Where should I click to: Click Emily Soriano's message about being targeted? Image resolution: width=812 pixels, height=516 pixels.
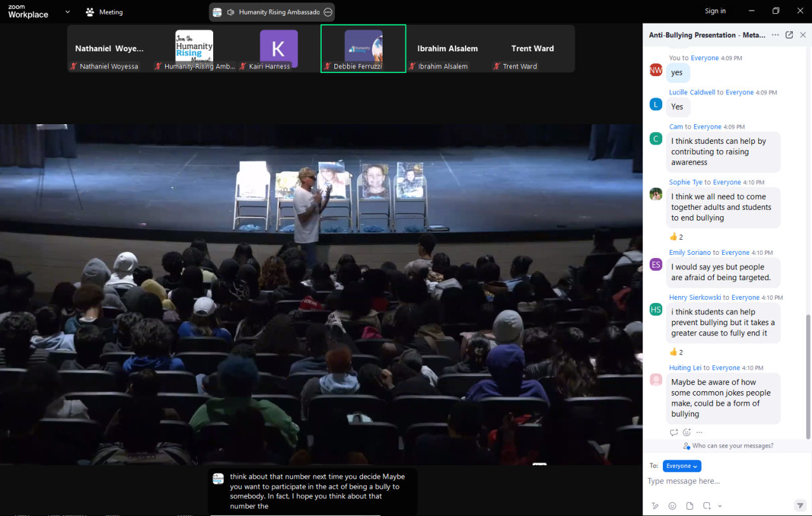tap(723, 273)
